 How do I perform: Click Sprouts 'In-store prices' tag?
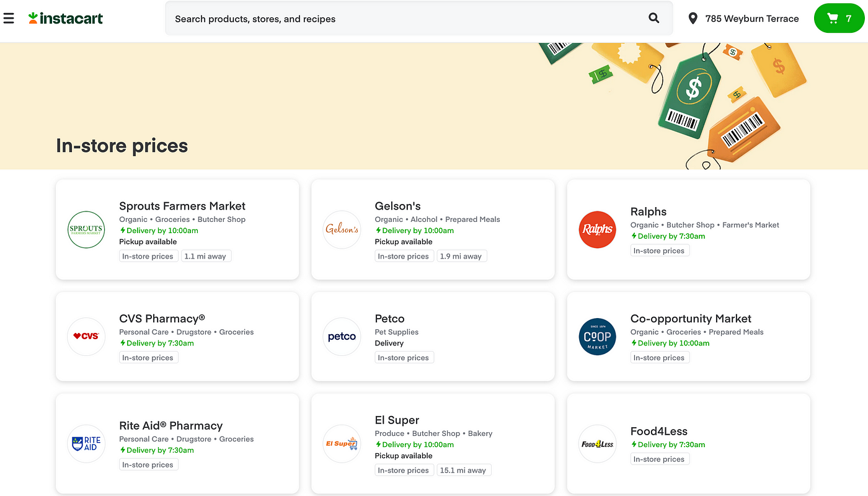(x=148, y=256)
